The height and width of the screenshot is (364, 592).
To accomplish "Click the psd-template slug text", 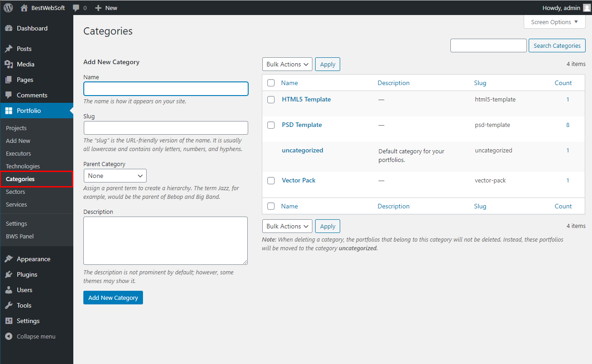I will (x=493, y=125).
